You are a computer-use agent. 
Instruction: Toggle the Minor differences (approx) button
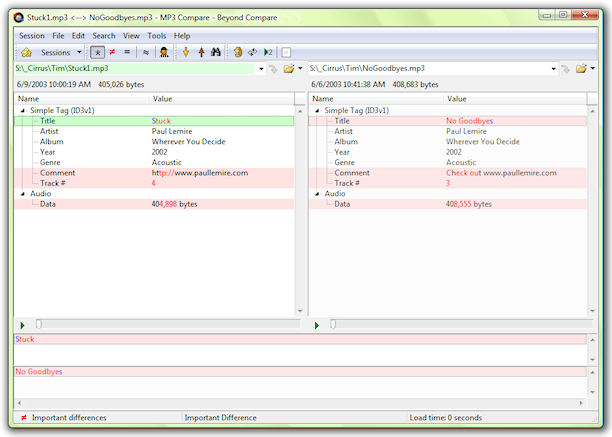[146, 52]
